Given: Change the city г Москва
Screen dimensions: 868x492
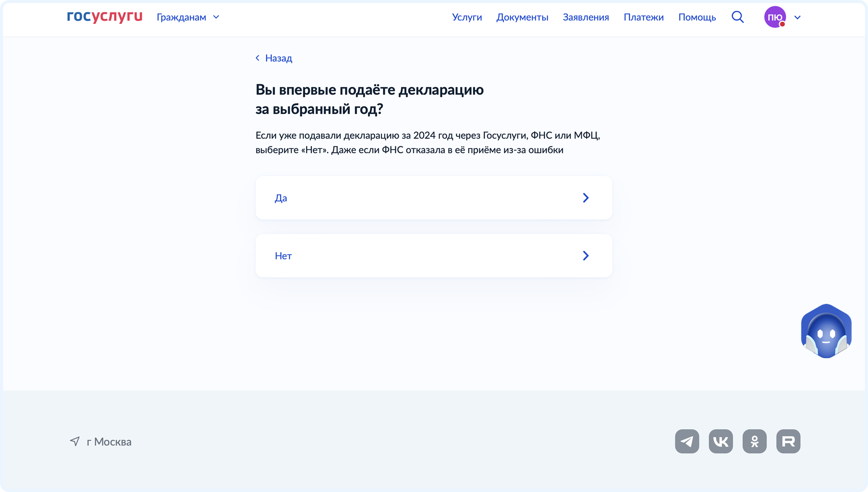Looking at the screenshot, I should coord(109,442).
